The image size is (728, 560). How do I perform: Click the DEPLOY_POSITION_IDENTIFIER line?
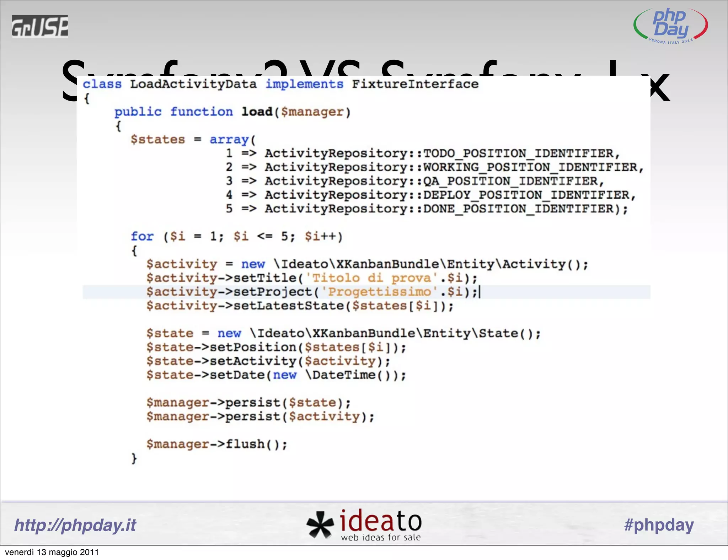point(430,195)
